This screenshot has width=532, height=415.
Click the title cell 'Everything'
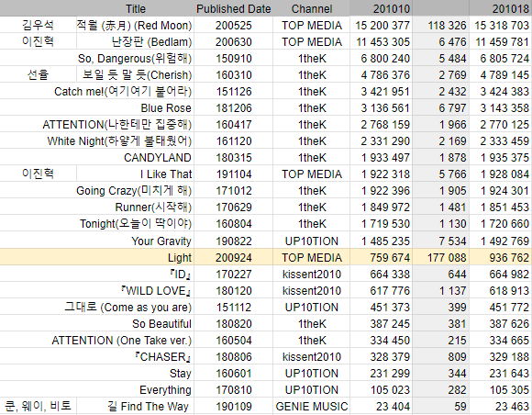(166, 390)
